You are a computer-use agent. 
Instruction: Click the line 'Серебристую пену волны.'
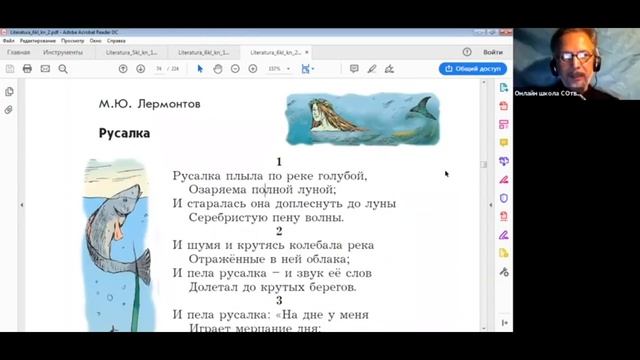point(266,218)
